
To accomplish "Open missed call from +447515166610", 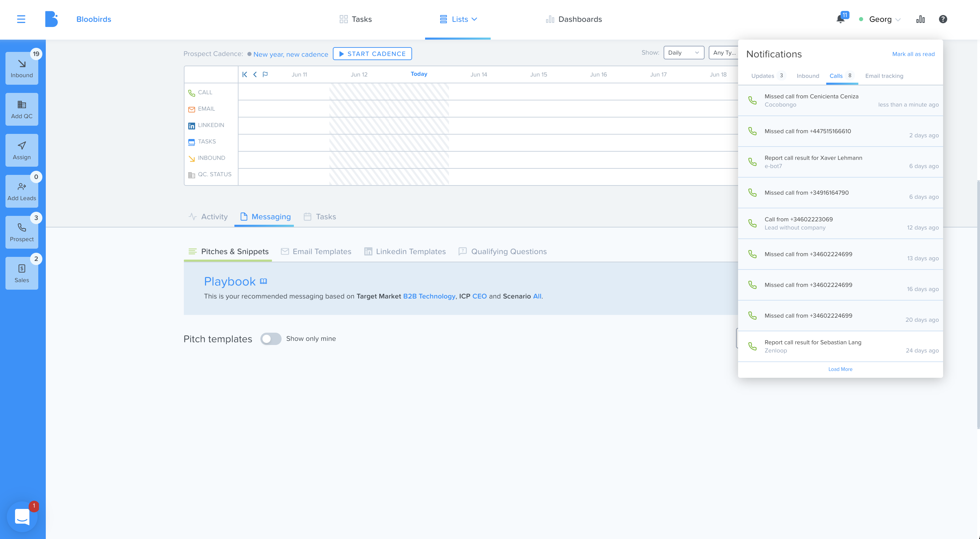I will coord(840,131).
